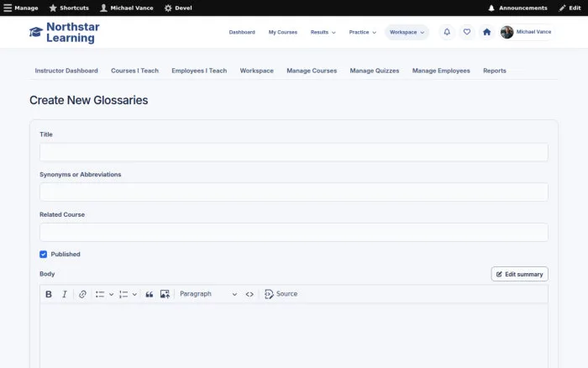Viewport: 588px width, 368px height.
Task: Open the Manage Quizzes tab
Action: point(375,71)
